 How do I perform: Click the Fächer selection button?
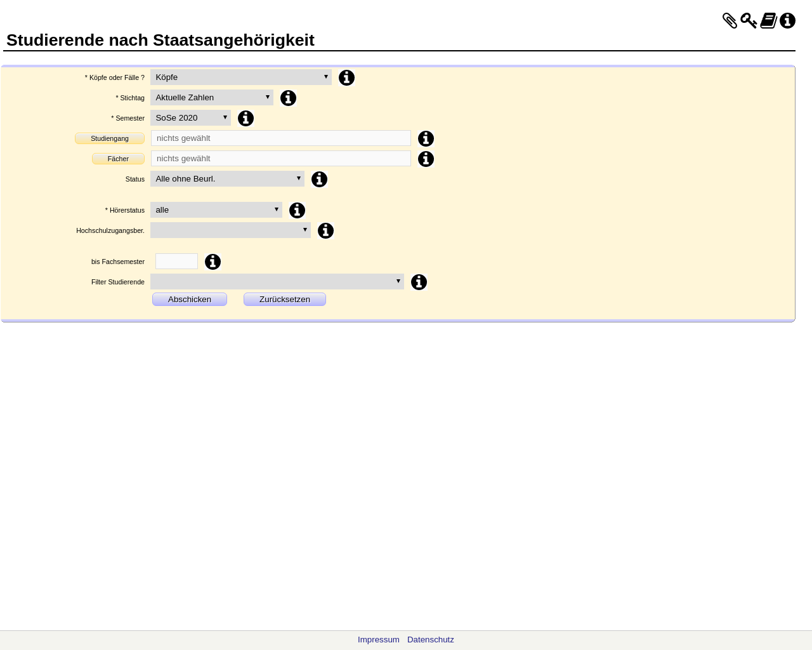(x=118, y=159)
